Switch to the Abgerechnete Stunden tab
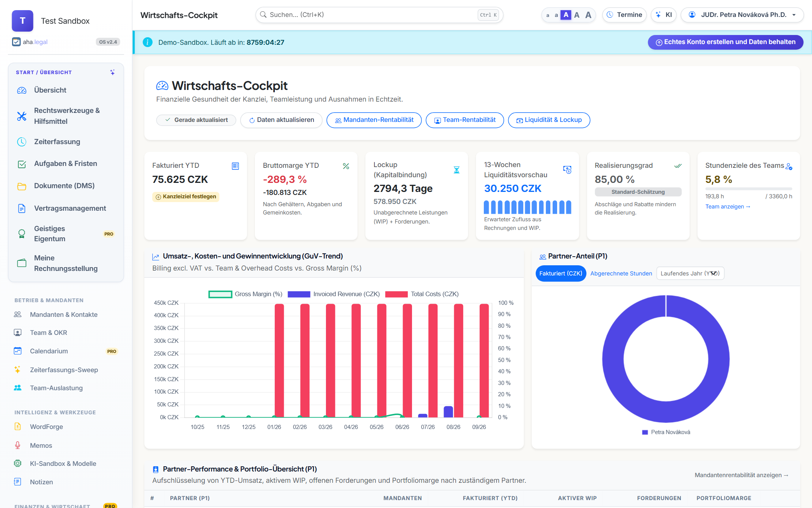This screenshot has width=812, height=508. point(621,274)
